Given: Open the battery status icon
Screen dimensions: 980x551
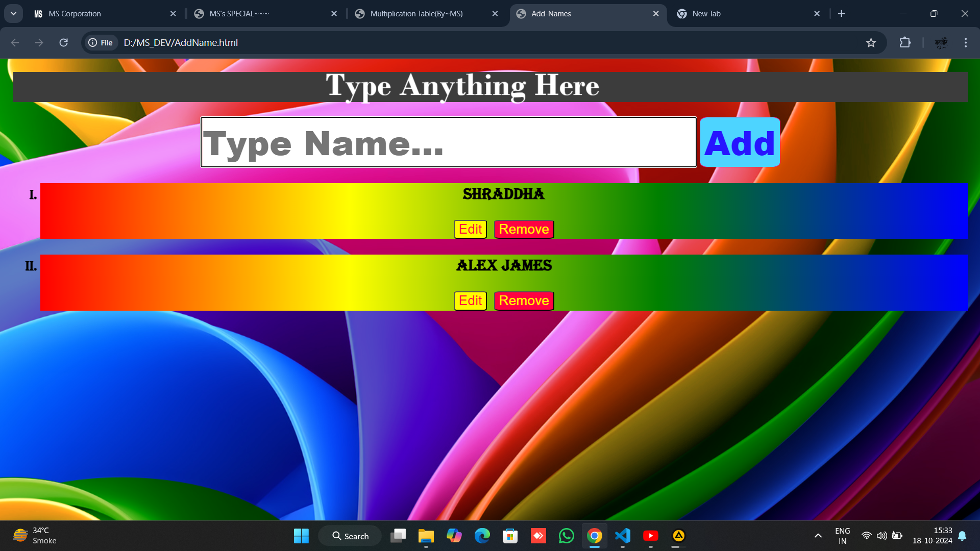Looking at the screenshot, I should (x=897, y=536).
